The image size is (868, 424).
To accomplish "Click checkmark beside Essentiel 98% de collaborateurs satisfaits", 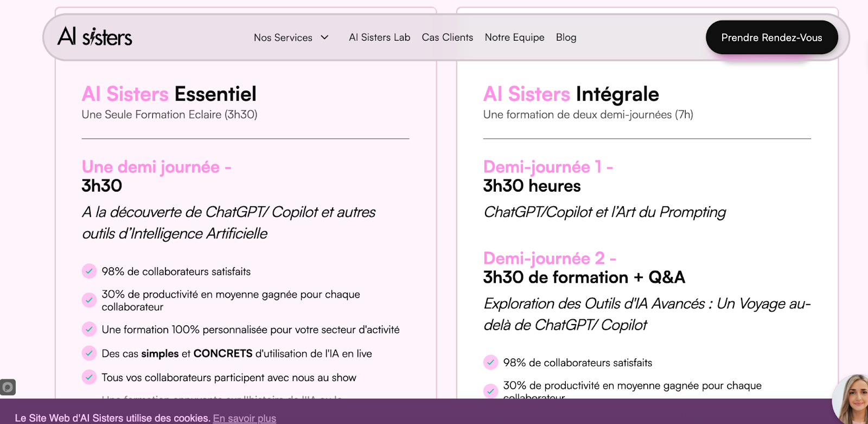I will tap(89, 271).
